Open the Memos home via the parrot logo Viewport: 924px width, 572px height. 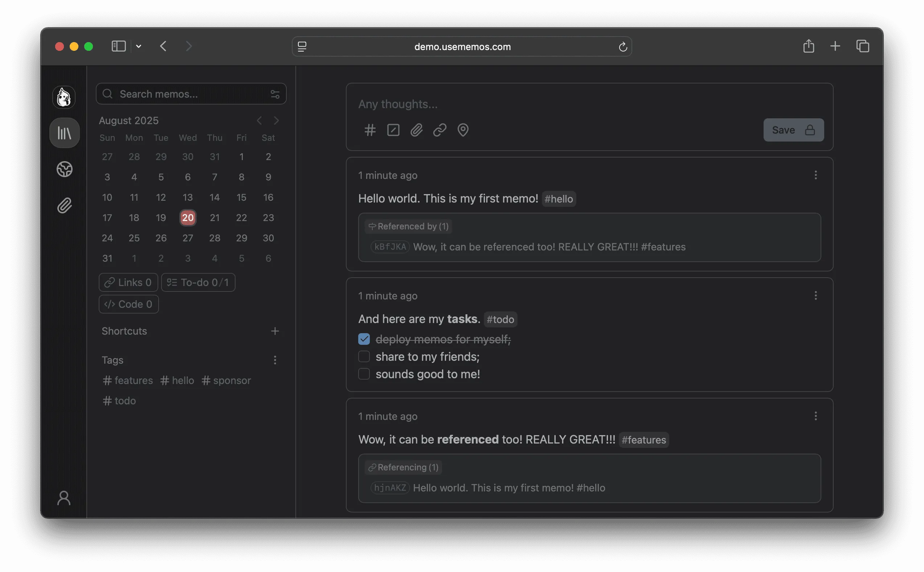(64, 97)
